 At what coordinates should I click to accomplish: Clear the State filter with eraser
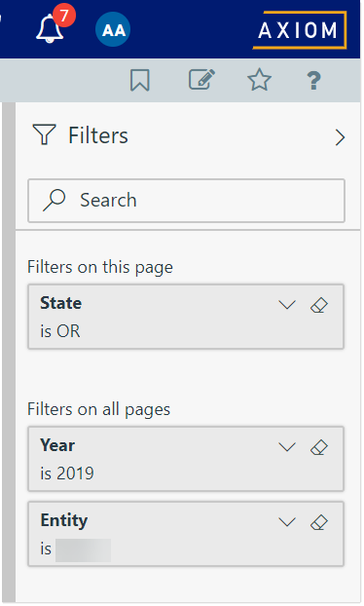coord(319,305)
